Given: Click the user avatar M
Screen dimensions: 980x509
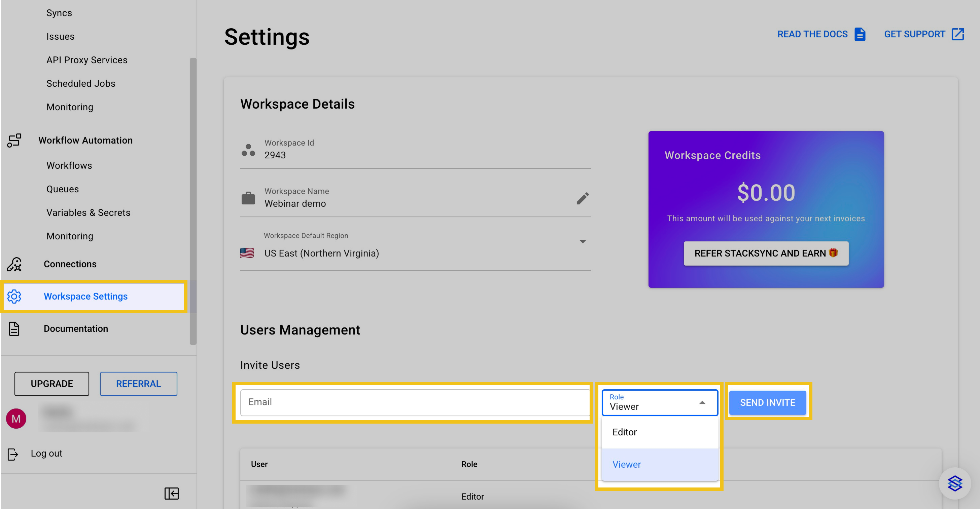Looking at the screenshot, I should pyautogui.click(x=16, y=419).
